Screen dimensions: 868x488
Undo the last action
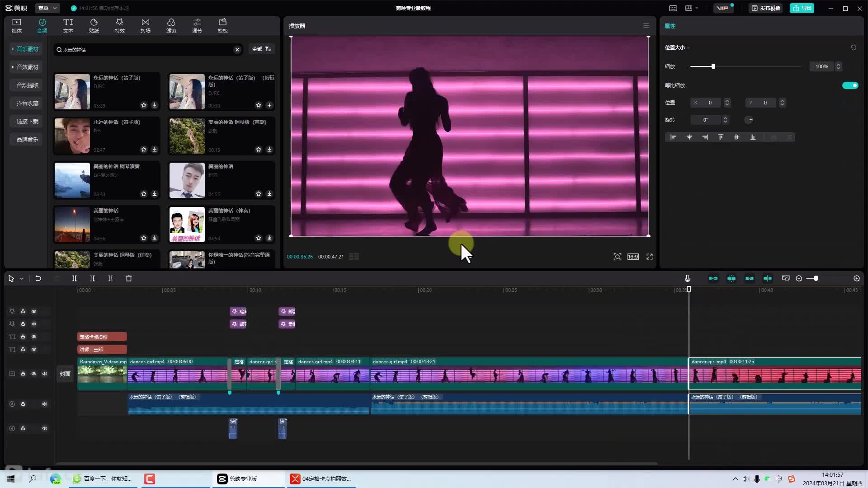[38, 278]
